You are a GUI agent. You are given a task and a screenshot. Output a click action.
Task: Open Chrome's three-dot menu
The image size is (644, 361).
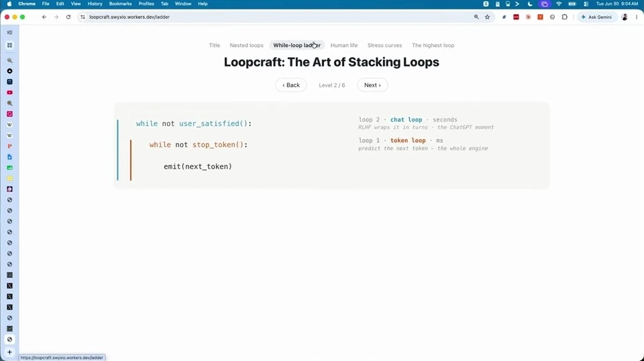tap(636, 17)
